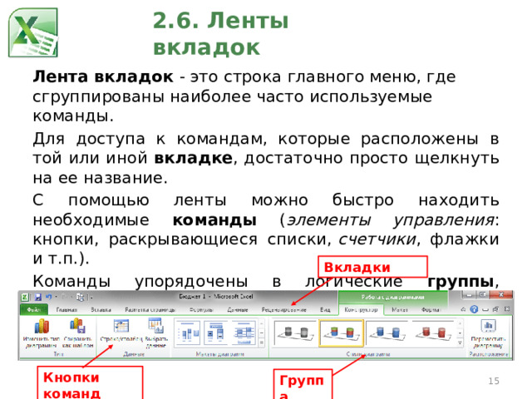Open the Данные ribbon tab
Screen dimensions: 532x399
pyautogui.click(x=238, y=309)
